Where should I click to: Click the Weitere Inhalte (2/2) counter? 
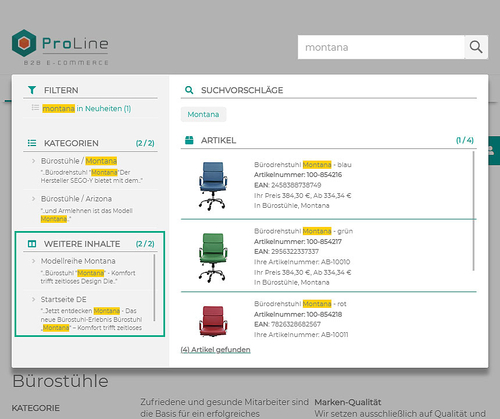pos(145,244)
